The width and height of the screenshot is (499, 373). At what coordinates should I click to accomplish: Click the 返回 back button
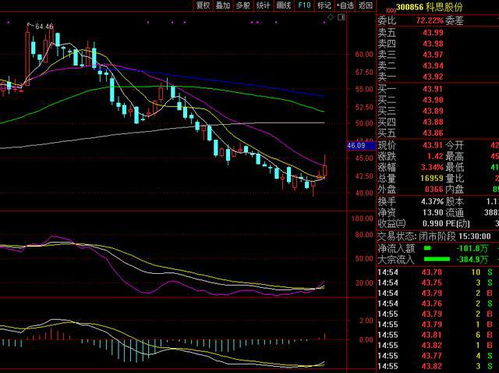pyautogui.click(x=365, y=5)
